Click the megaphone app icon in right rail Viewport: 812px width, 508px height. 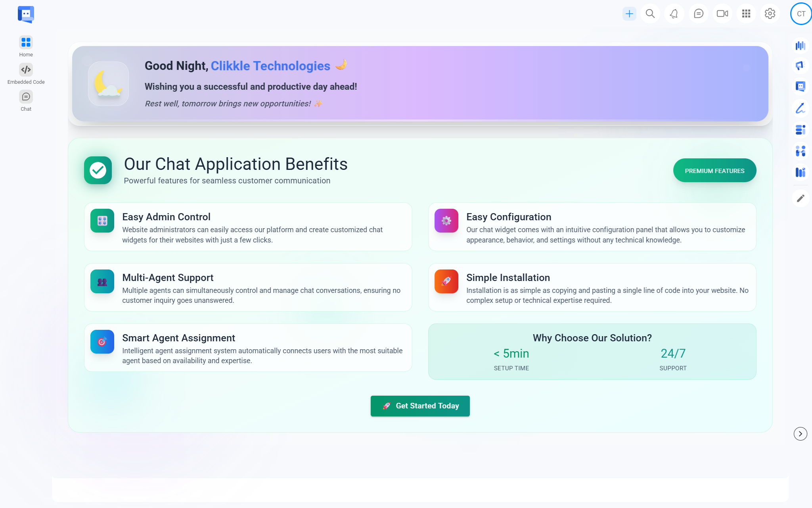pos(800,65)
